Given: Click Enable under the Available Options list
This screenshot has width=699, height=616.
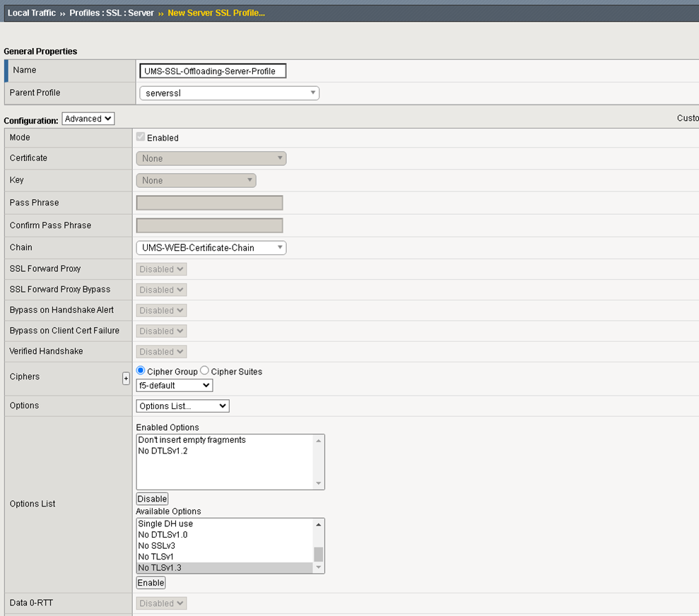Looking at the screenshot, I should pos(150,582).
